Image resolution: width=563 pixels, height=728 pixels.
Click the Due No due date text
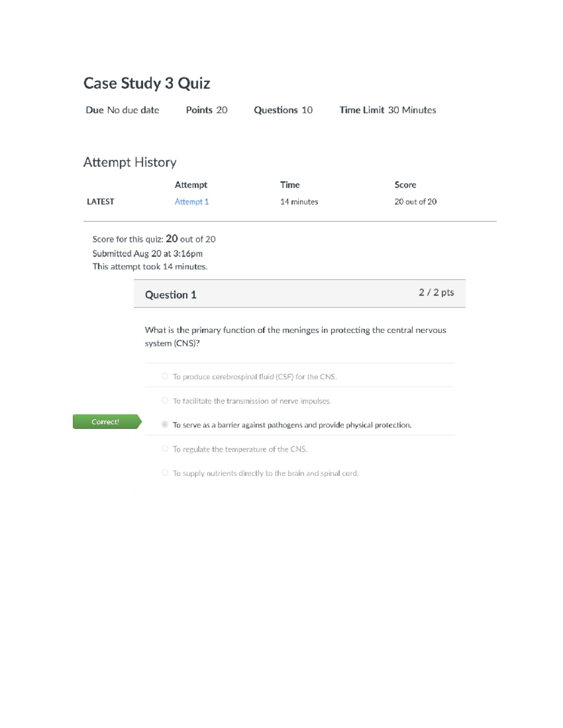122,110
